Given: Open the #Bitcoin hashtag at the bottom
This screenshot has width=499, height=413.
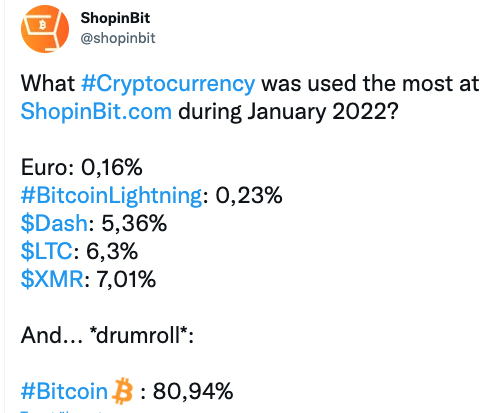Looking at the screenshot, I should [x=64, y=391].
